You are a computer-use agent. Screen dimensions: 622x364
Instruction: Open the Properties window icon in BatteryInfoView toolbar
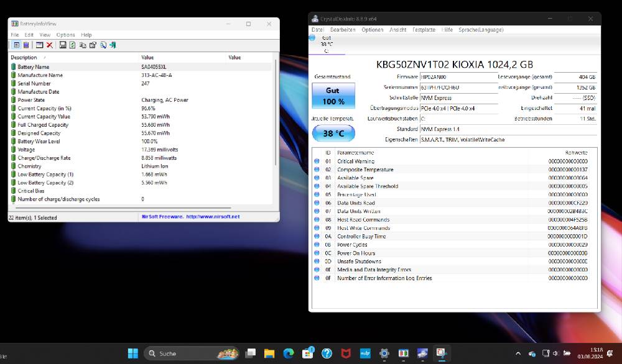coord(39,45)
